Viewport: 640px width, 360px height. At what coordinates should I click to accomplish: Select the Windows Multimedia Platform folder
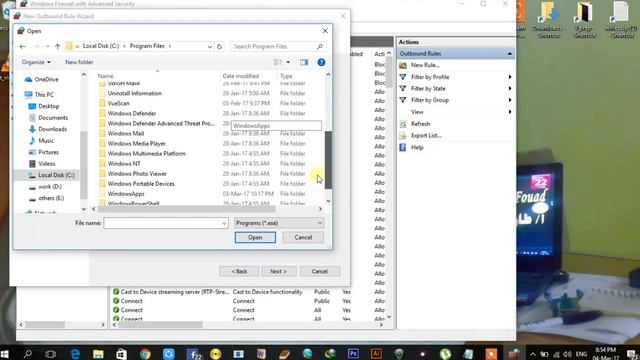147,153
